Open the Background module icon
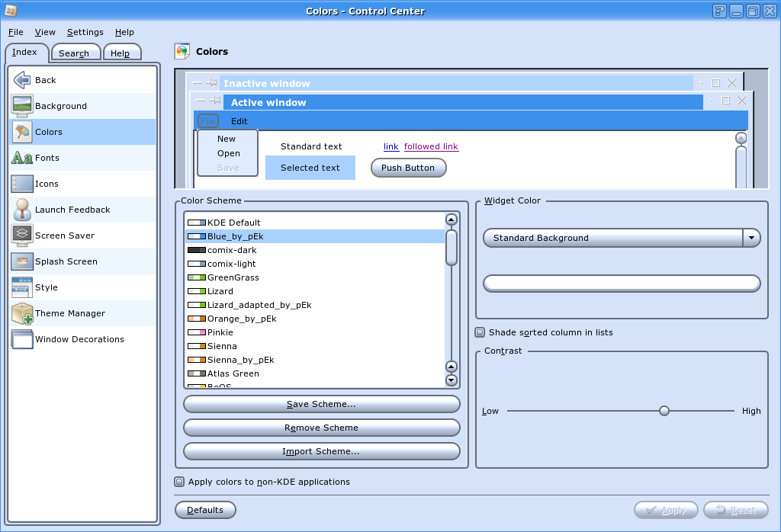Image resolution: width=781 pixels, height=532 pixels. [22, 105]
